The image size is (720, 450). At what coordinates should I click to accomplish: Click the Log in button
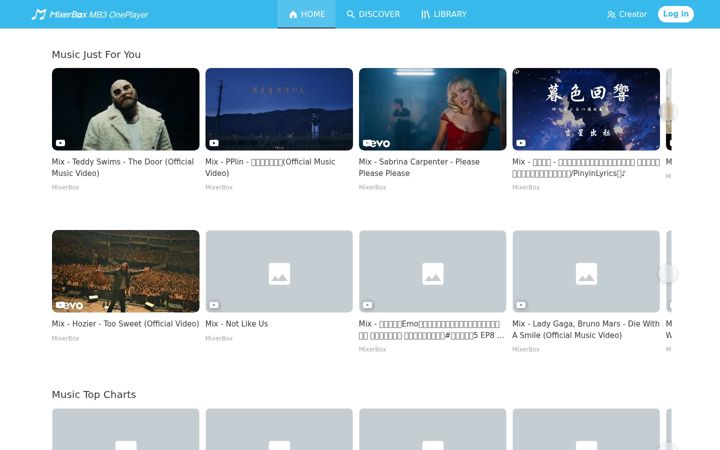(x=676, y=14)
